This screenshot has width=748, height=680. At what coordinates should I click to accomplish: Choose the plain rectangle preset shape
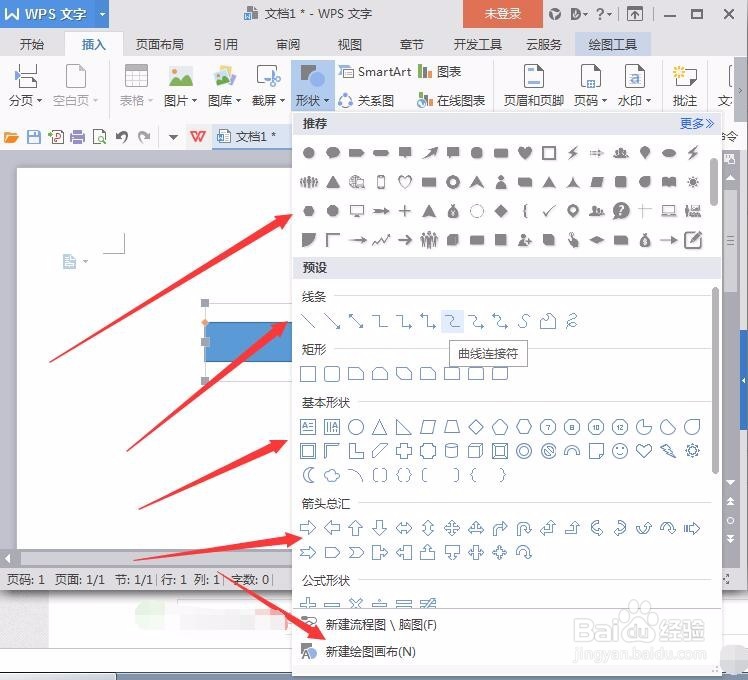(x=308, y=374)
